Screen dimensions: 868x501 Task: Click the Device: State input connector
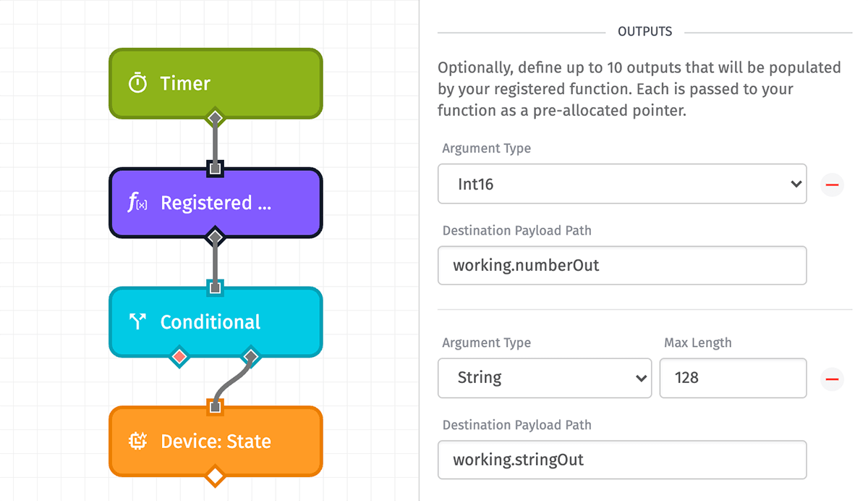click(215, 407)
